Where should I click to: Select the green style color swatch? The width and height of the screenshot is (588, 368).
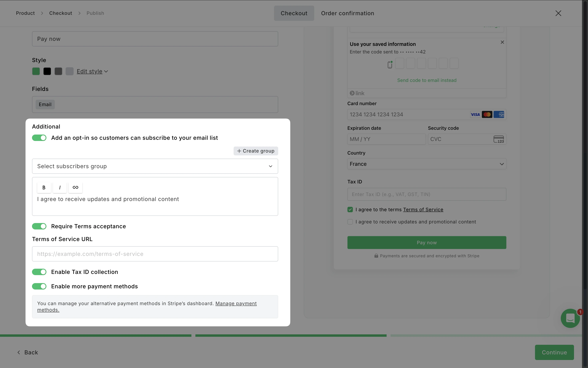36,71
